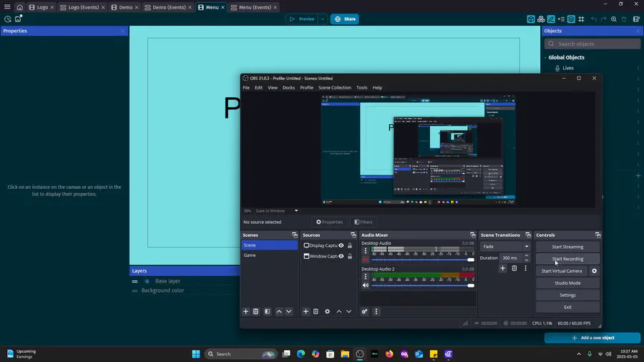This screenshot has height=362, width=644.
Task: Open transition properties three-dot menu
Action: (x=525, y=268)
